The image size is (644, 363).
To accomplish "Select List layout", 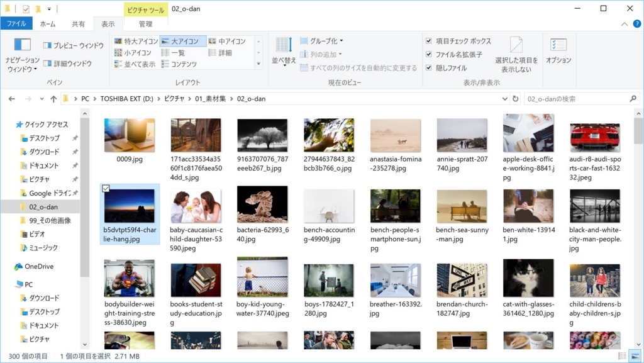I will click(174, 53).
